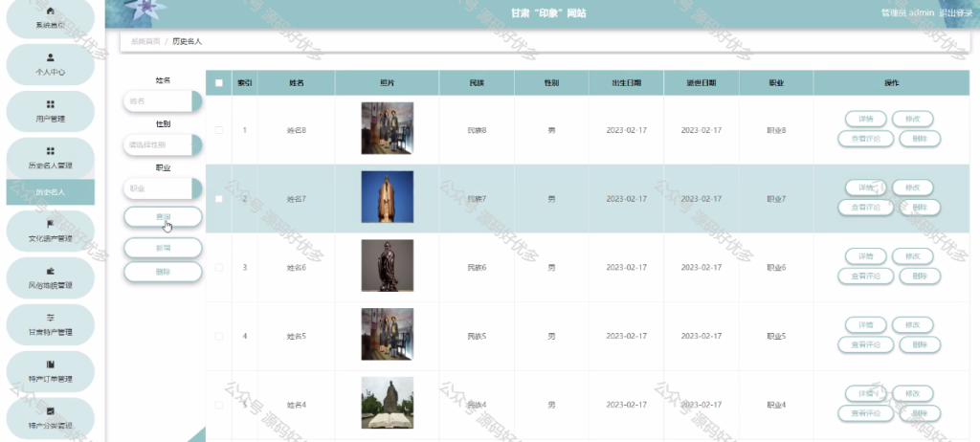The width and height of the screenshot is (980, 442).
Task: Expand the 特产分类管理 sidebar menu
Action: coord(51,418)
